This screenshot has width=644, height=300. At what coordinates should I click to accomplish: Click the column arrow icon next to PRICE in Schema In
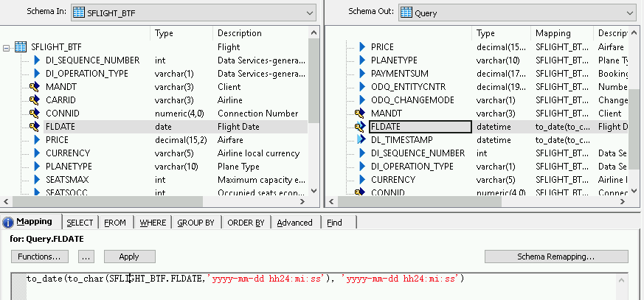36,140
